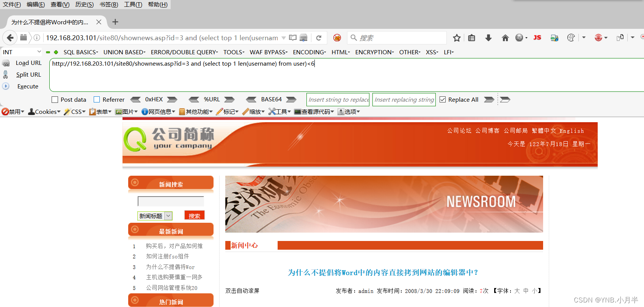
Task: Click the cookie palette toolbar icon
Action: tap(571, 38)
